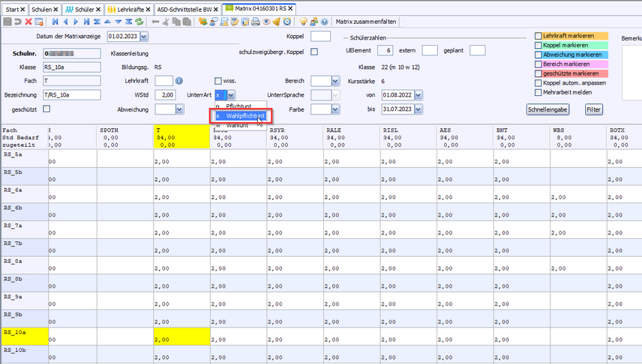Click the gray left arrow back icon
The image size is (642, 364).
pos(155,22)
